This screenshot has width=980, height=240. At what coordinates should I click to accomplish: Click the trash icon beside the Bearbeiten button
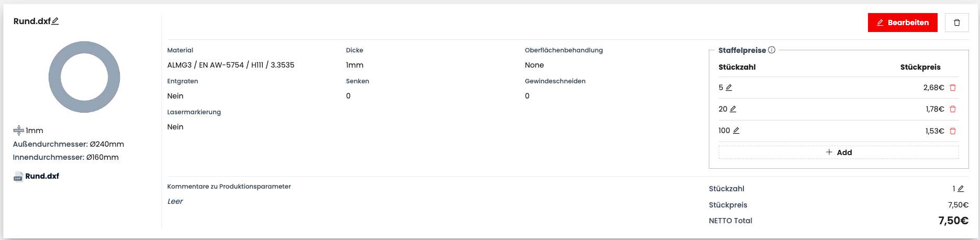(x=956, y=23)
